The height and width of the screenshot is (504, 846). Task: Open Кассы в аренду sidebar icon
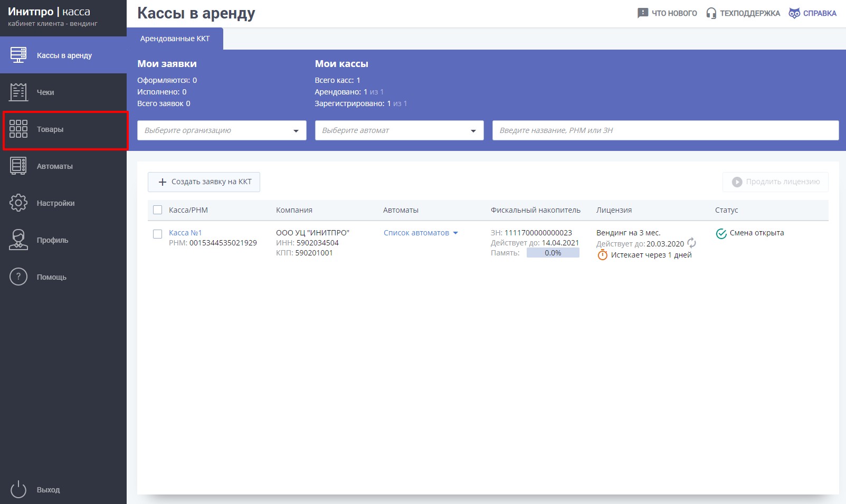tap(18, 55)
